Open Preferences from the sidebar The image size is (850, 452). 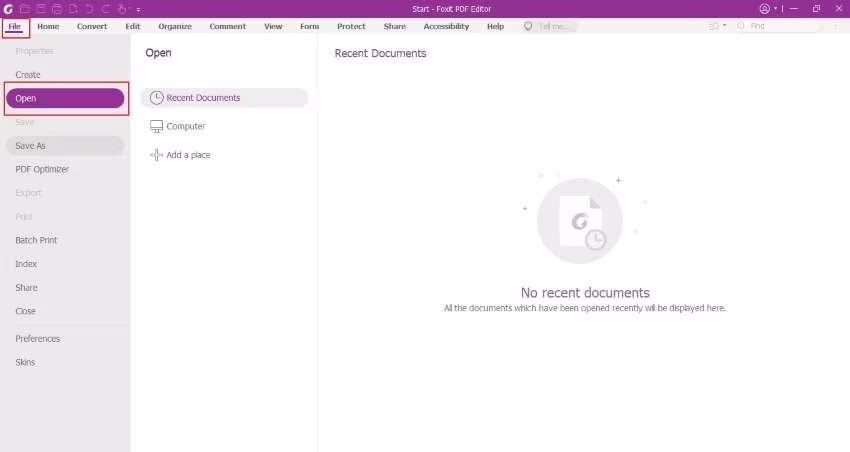(x=37, y=339)
